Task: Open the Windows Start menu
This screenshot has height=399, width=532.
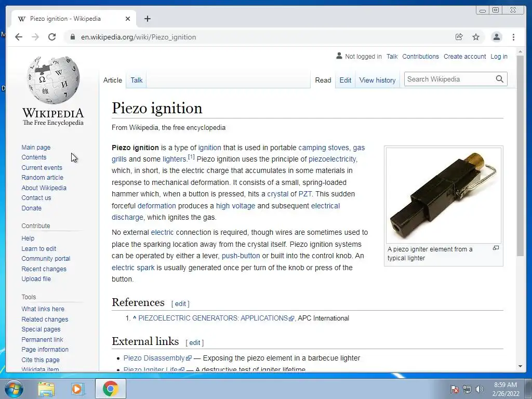Action: point(14,389)
